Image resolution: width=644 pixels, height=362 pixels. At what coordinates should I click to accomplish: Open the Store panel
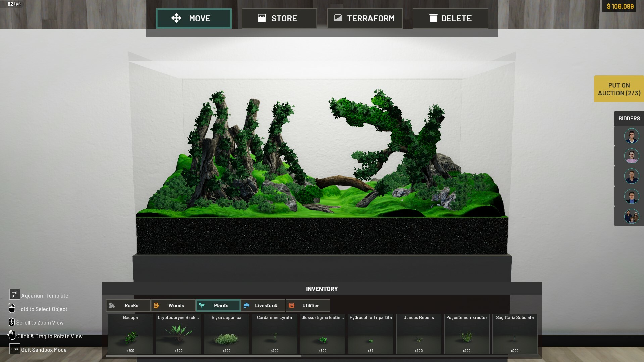[279, 18]
